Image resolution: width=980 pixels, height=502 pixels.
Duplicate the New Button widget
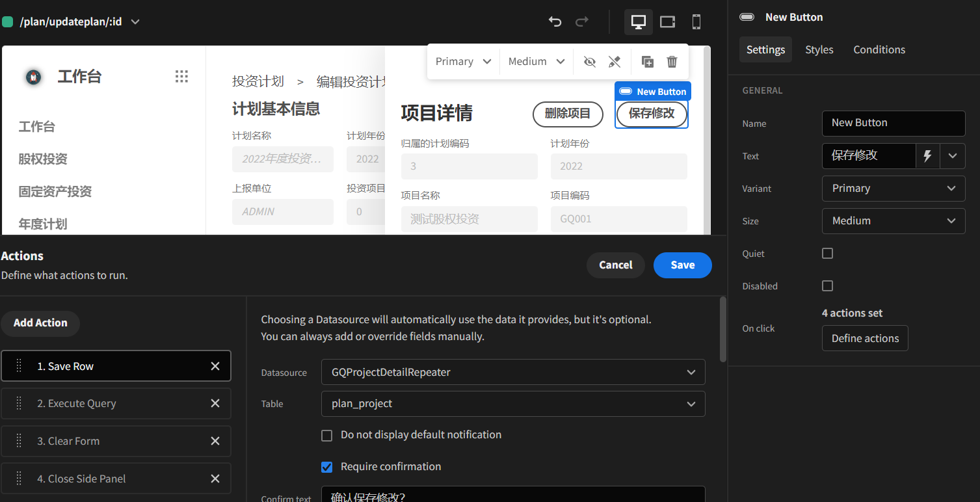pyautogui.click(x=647, y=61)
